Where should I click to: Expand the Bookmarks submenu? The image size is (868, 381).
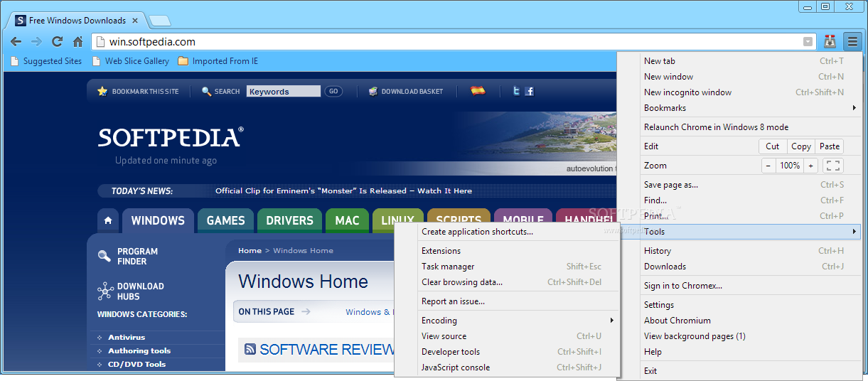739,108
